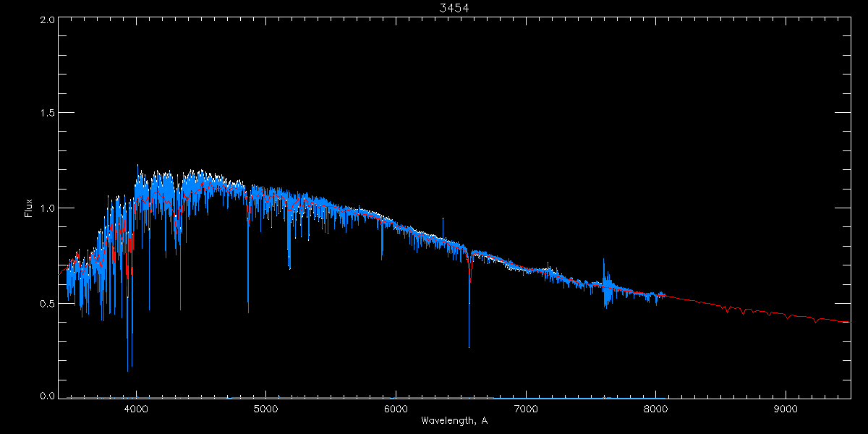Click the 1.0 flux tick label

48,208
